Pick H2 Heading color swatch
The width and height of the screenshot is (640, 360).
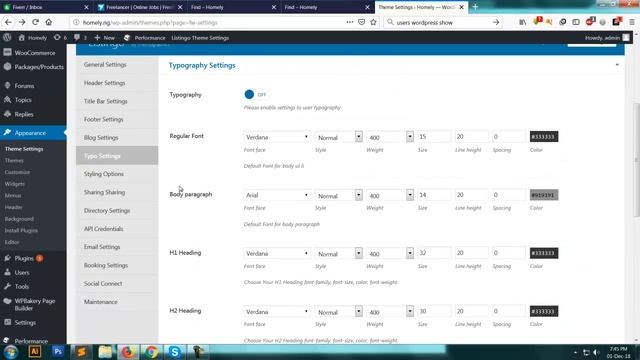(544, 311)
